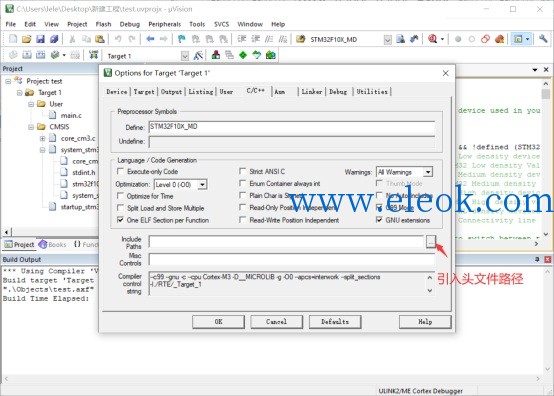Open Options for Target magic wand icon
Image resolution: width=554 pixels, height=396 pixels.
tap(198, 55)
